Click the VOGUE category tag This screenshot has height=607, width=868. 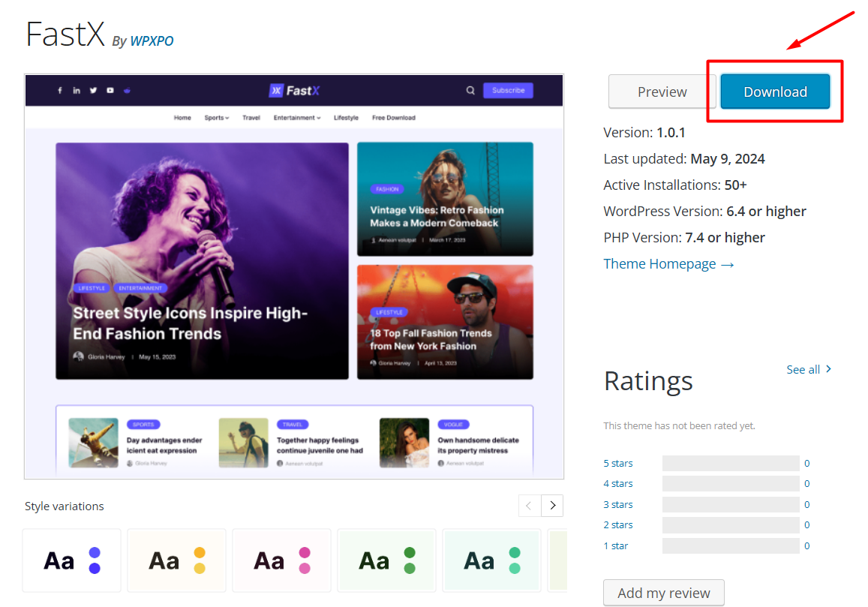click(x=453, y=424)
